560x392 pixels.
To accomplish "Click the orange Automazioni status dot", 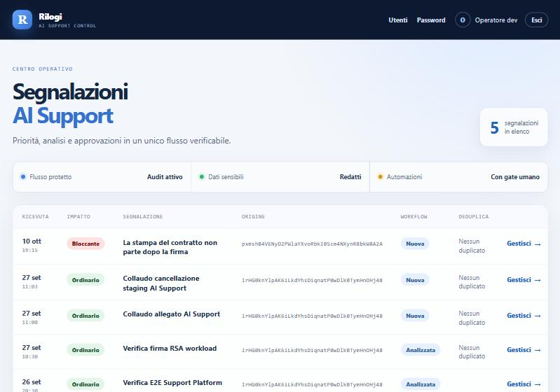I will [x=380, y=177].
